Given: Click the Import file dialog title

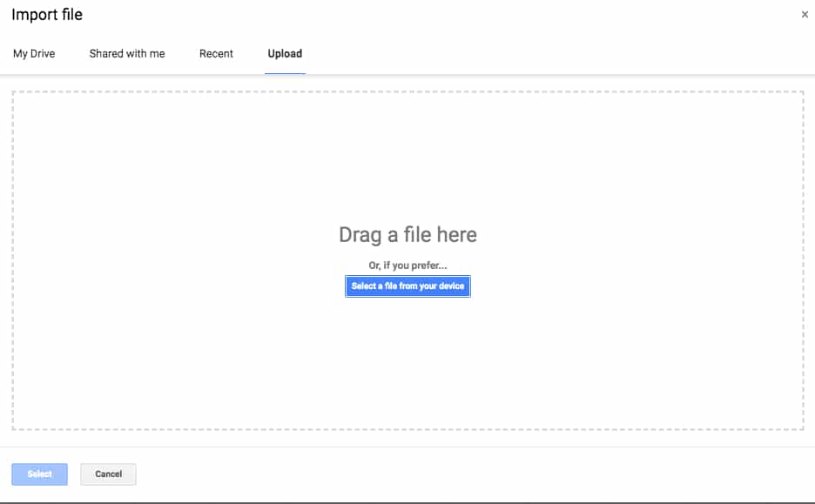Looking at the screenshot, I should click(47, 15).
